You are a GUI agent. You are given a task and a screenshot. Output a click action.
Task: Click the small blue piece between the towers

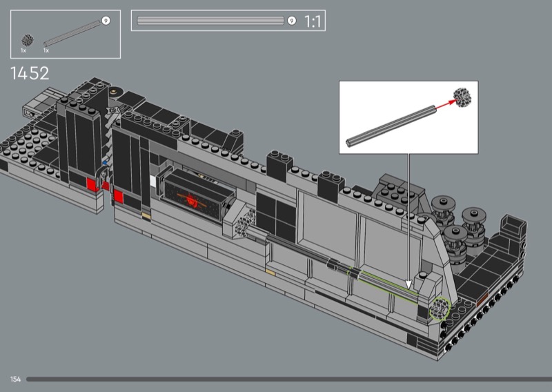point(105,163)
